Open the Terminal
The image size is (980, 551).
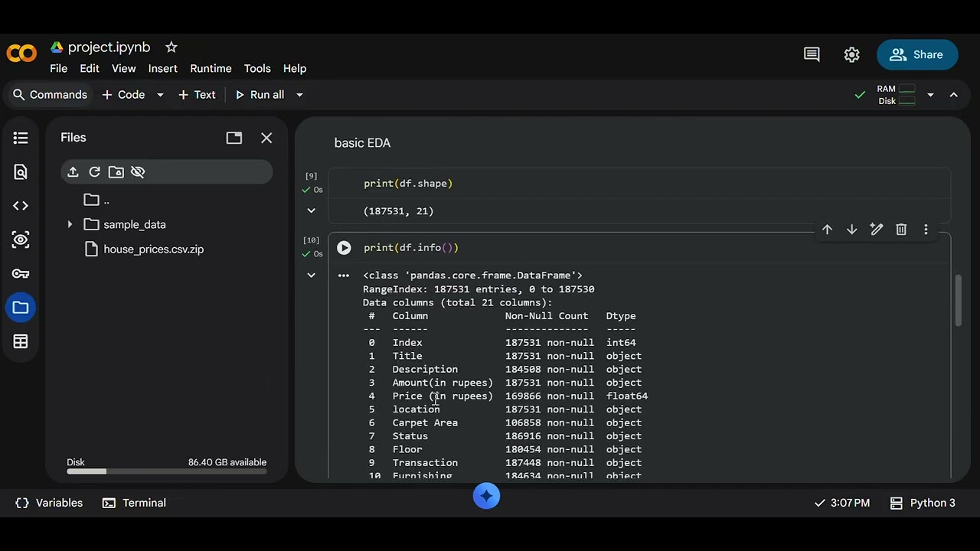[x=134, y=503]
